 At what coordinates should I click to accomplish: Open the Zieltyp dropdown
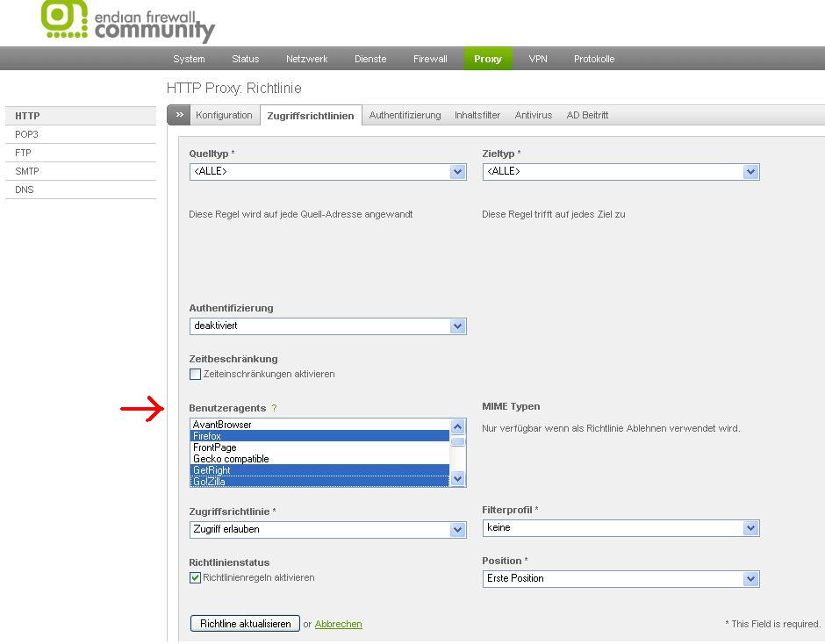tap(621, 172)
